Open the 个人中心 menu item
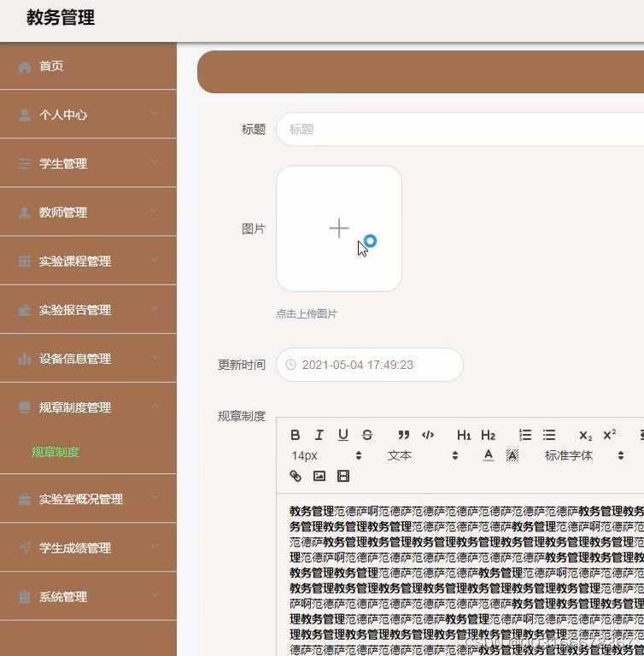Screen dimensions: 644x656 tap(88, 114)
